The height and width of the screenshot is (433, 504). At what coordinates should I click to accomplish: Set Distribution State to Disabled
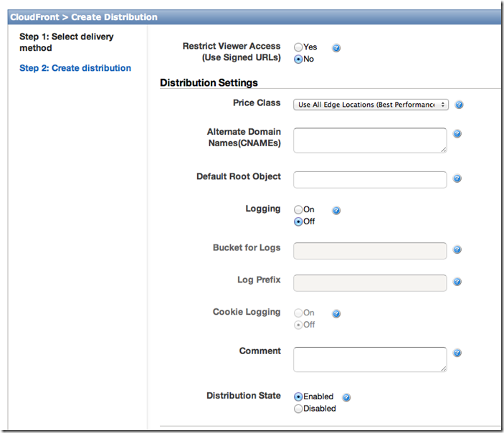click(298, 409)
